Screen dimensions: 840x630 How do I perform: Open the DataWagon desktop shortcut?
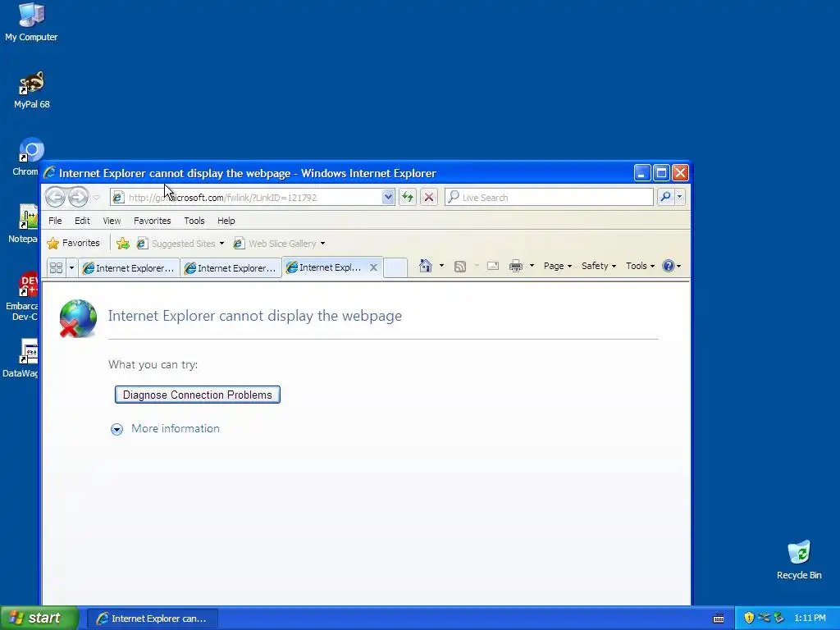coord(21,358)
